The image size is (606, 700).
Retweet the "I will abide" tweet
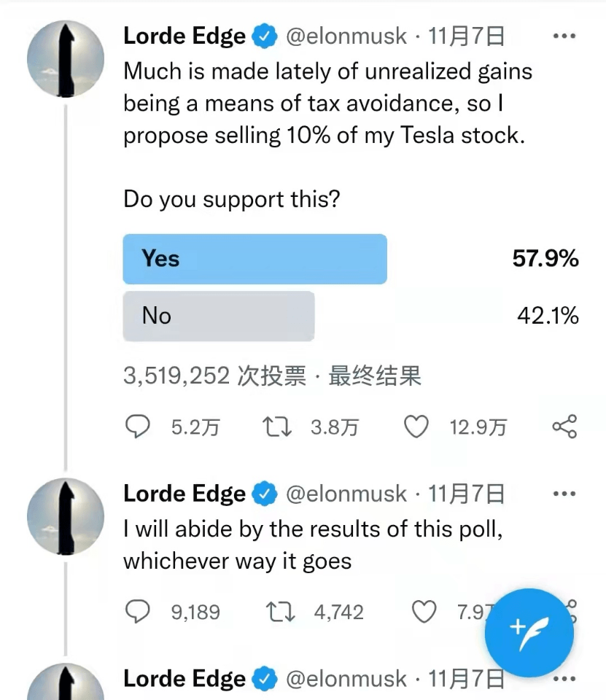point(280,612)
